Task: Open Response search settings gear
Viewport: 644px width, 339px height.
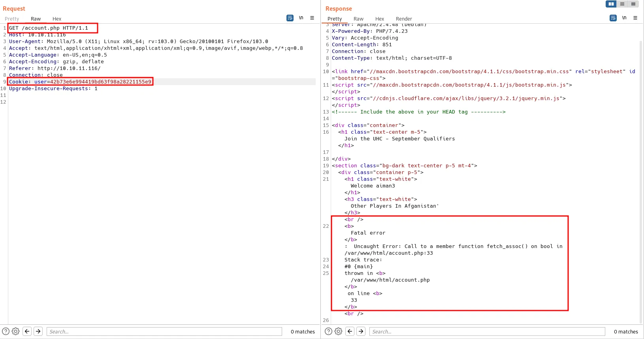Action: (x=339, y=331)
